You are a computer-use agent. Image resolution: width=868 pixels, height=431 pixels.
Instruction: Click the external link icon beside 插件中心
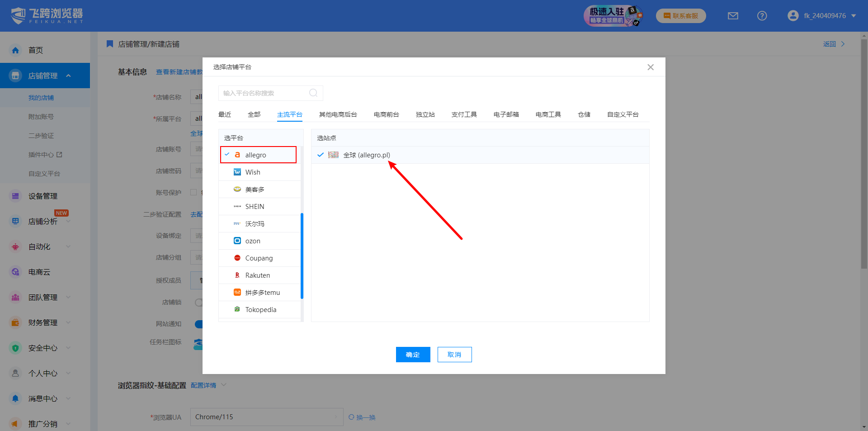coord(59,155)
